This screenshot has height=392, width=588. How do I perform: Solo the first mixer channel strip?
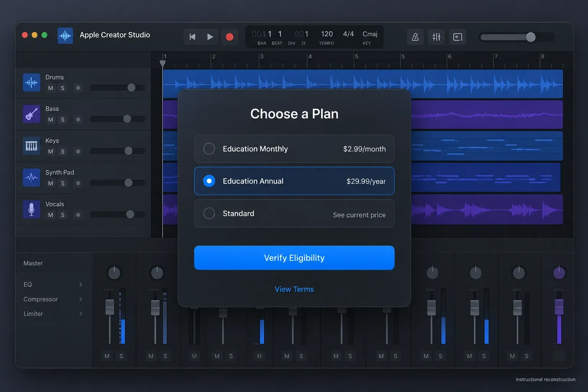coord(121,356)
